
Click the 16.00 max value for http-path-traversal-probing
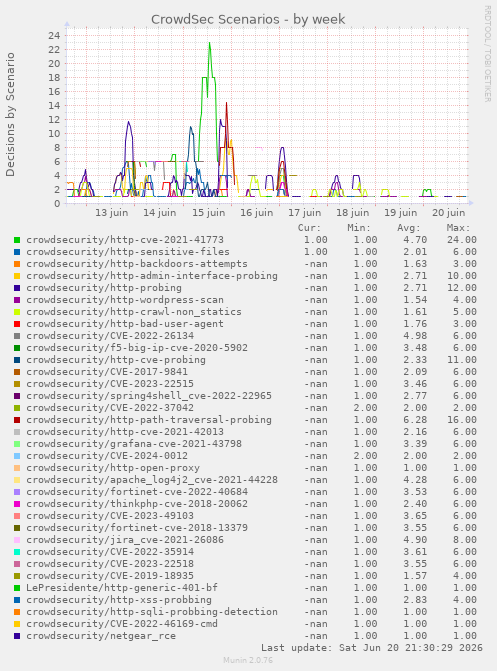[462, 419]
